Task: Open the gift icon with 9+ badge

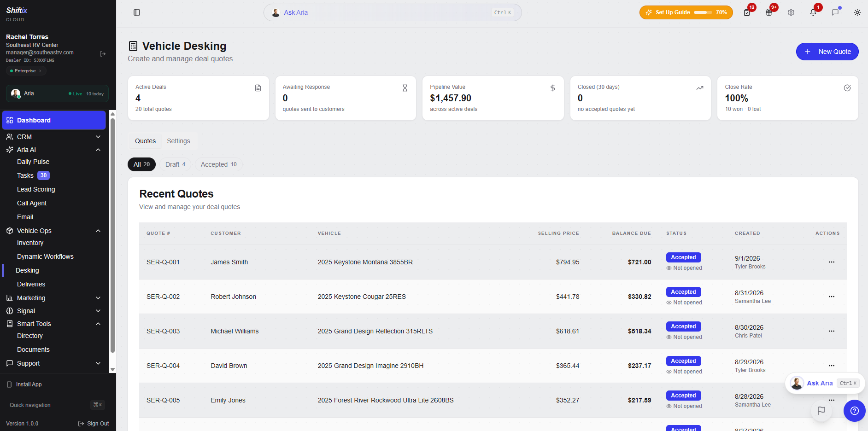Action: 769,12
